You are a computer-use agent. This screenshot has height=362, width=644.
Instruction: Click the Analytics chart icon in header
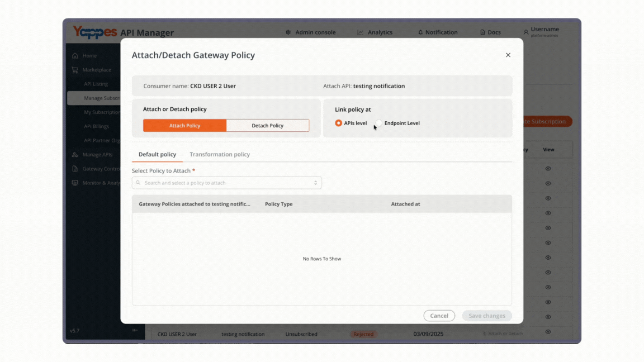click(360, 32)
